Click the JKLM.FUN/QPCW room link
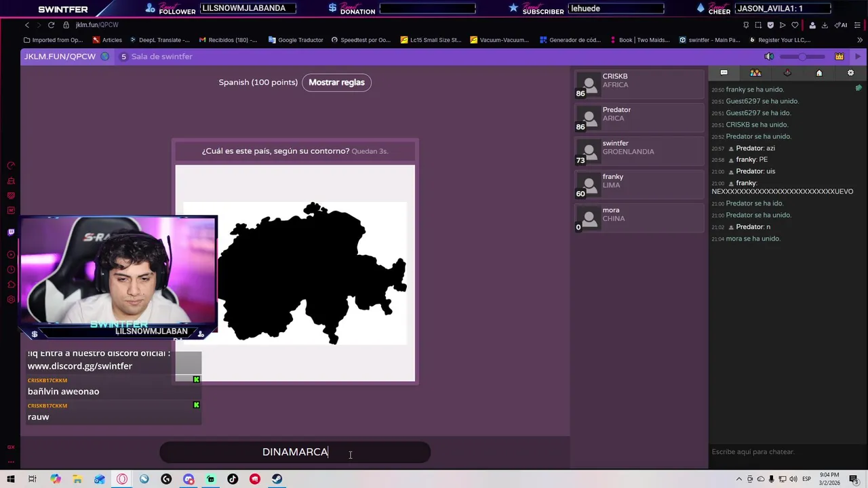 (60, 56)
